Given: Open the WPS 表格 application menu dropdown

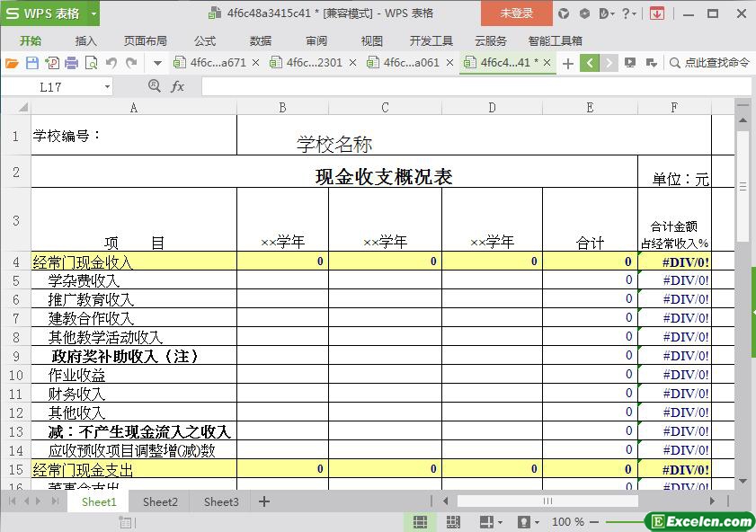Looking at the screenshot, I should 94,13.
